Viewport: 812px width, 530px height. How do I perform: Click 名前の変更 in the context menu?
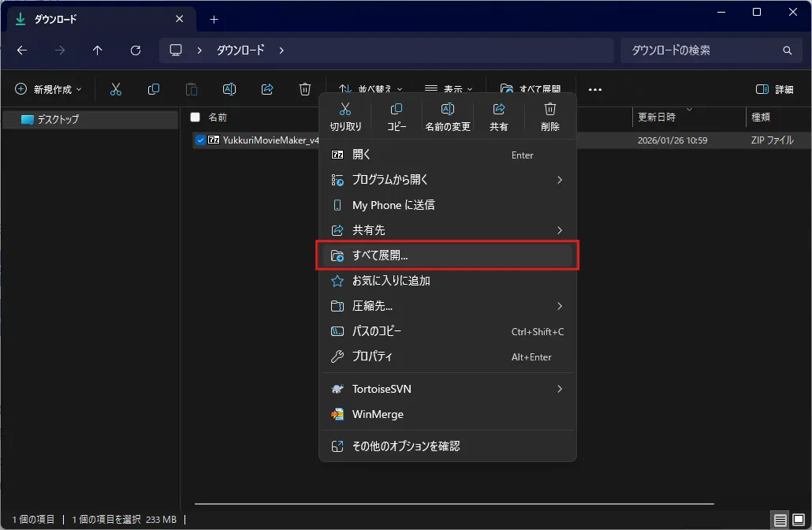click(448, 117)
